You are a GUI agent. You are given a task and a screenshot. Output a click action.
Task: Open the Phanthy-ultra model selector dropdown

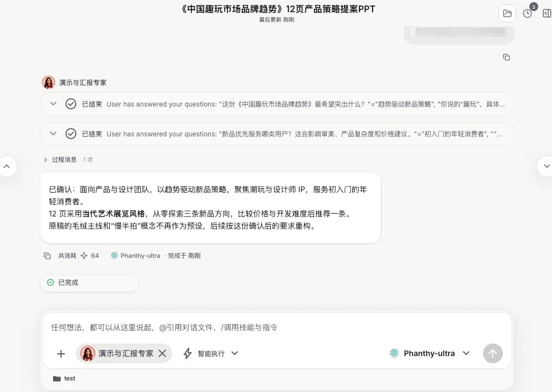pos(429,353)
